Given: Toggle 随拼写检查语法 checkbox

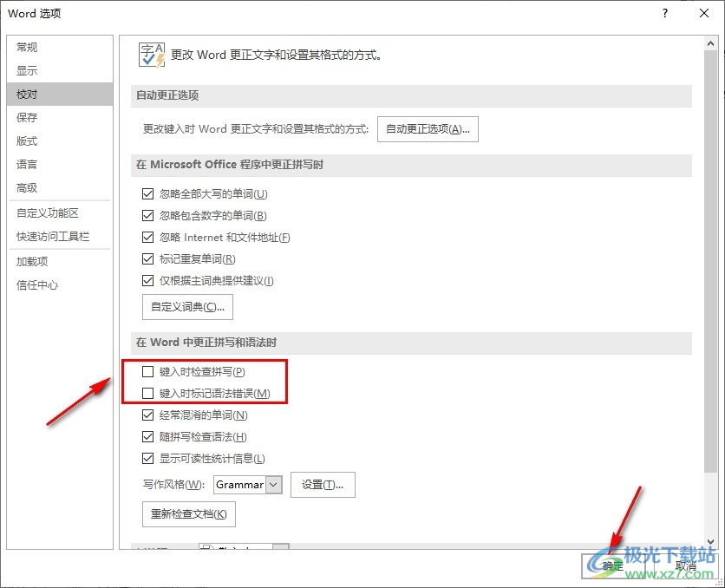Looking at the screenshot, I should (148, 437).
